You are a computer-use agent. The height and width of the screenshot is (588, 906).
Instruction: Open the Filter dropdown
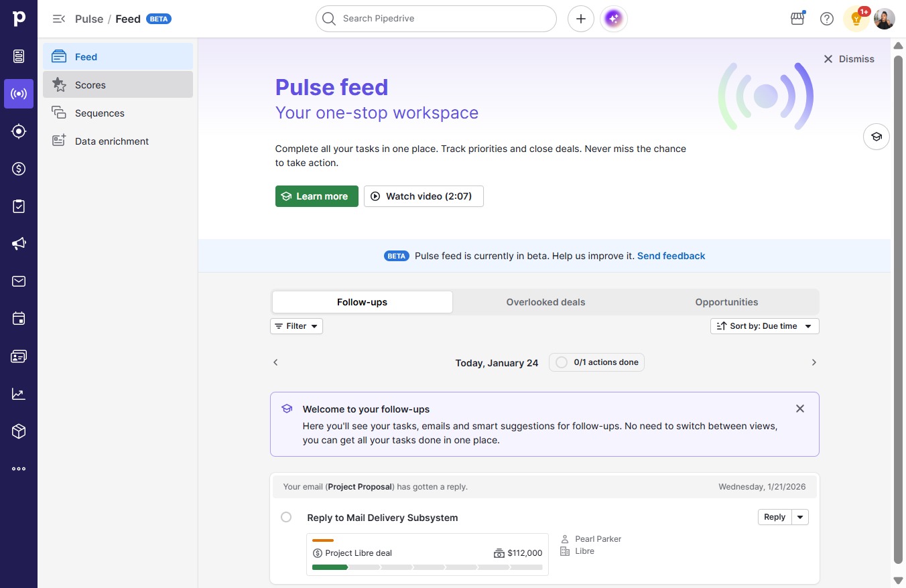point(296,326)
